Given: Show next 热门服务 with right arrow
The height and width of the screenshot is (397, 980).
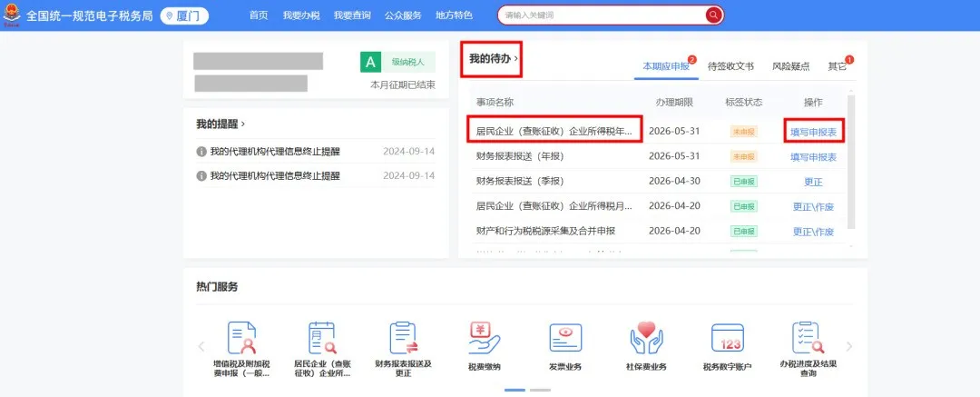Looking at the screenshot, I should 848,346.
